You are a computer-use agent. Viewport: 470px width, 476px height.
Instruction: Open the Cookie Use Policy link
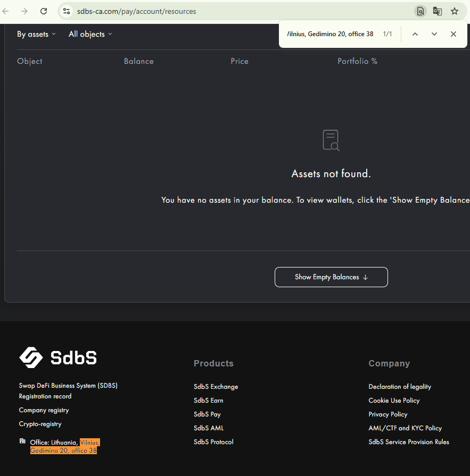[x=394, y=400]
